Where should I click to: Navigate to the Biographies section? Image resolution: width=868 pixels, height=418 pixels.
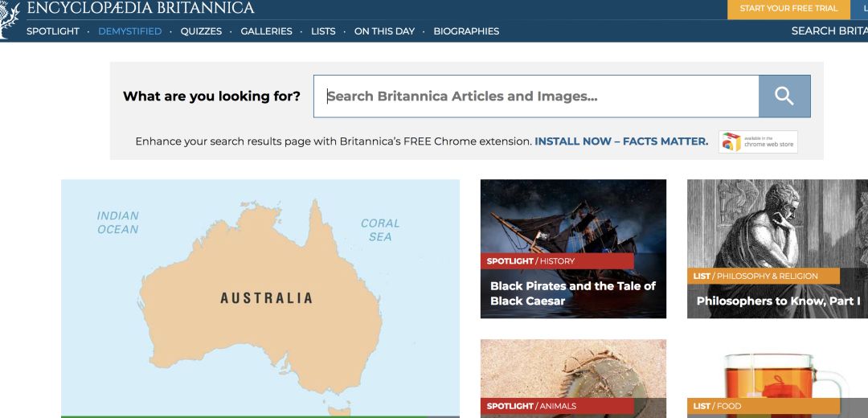click(466, 31)
